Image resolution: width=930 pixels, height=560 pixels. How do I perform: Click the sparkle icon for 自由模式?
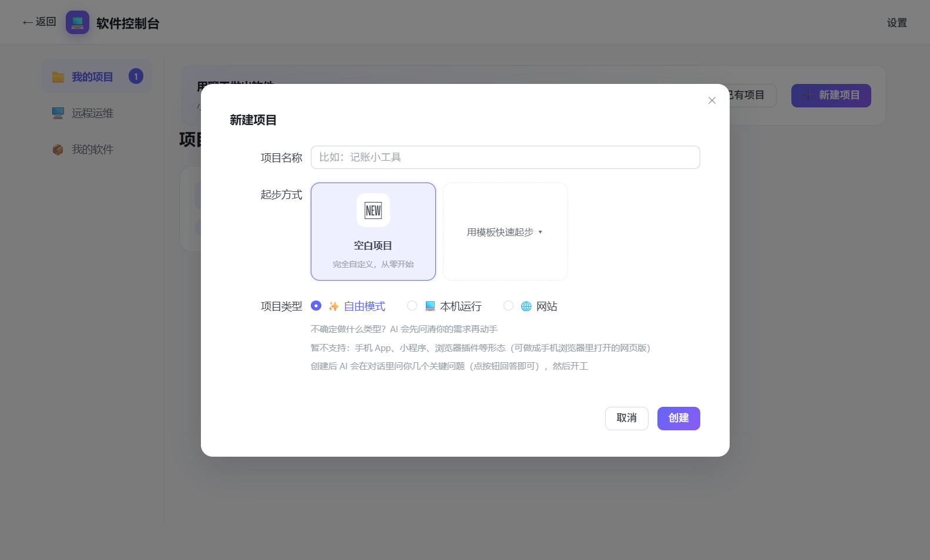point(334,306)
